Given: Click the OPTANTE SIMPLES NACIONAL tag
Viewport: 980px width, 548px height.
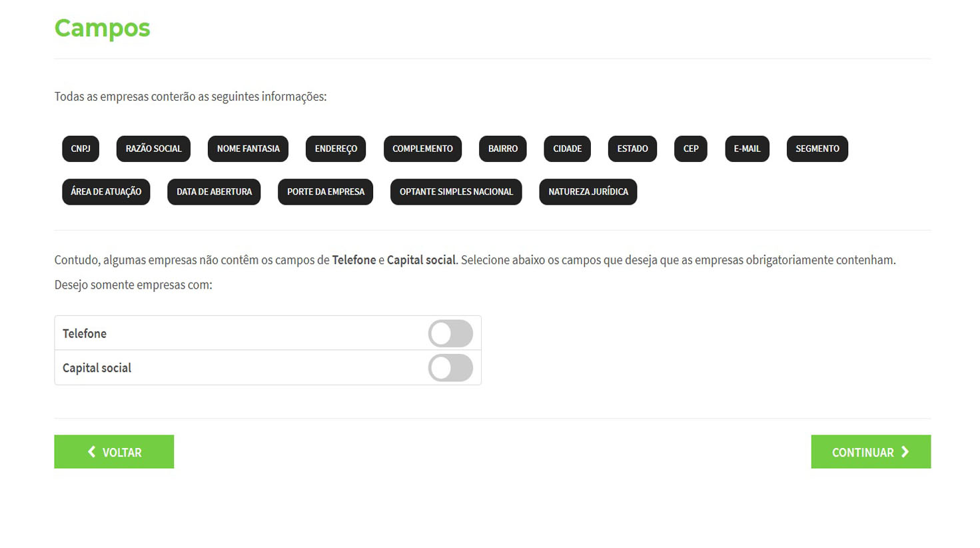Looking at the screenshot, I should point(456,192).
